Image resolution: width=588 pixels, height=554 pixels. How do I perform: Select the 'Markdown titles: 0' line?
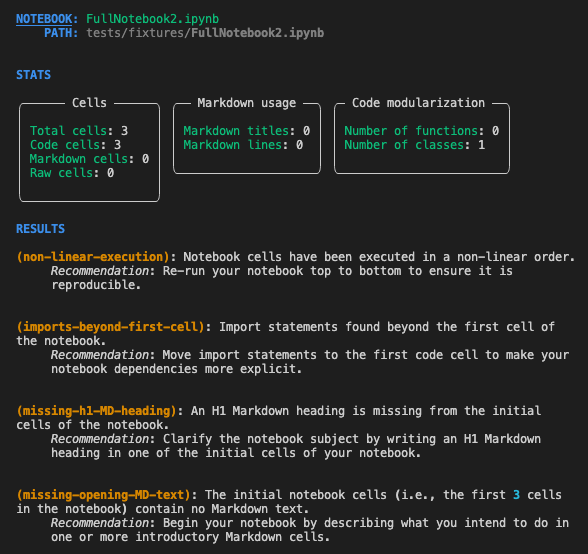(x=247, y=131)
